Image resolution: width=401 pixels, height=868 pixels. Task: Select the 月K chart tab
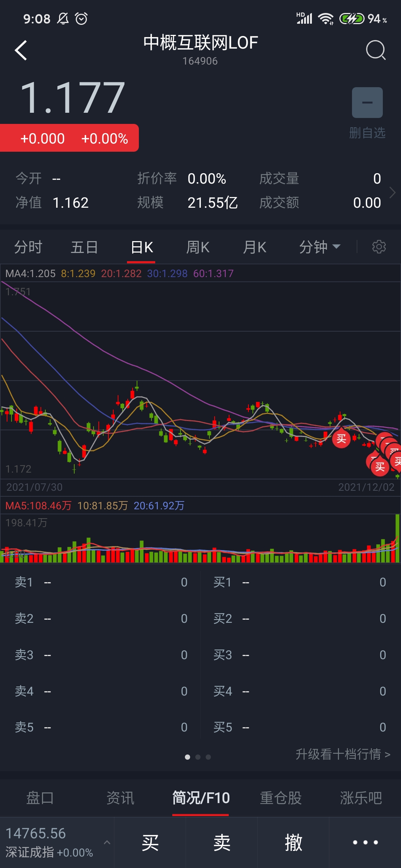pyautogui.click(x=255, y=247)
